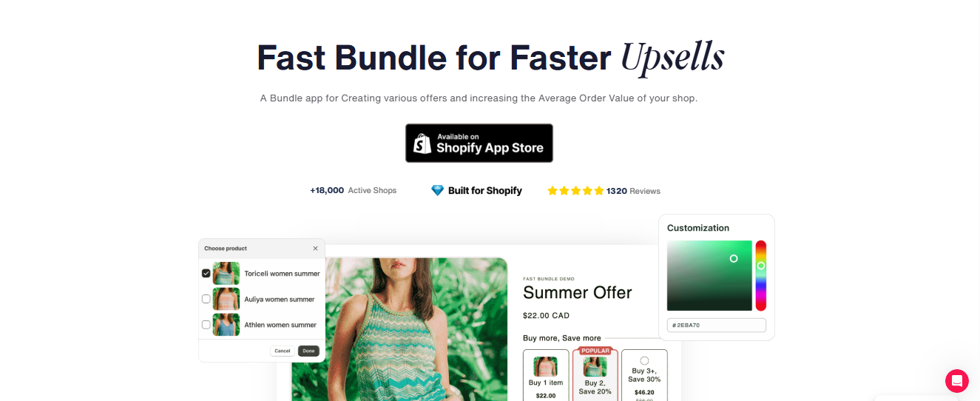This screenshot has height=401, width=980.
Task: Click the five-star rating icons
Action: coord(575,191)
